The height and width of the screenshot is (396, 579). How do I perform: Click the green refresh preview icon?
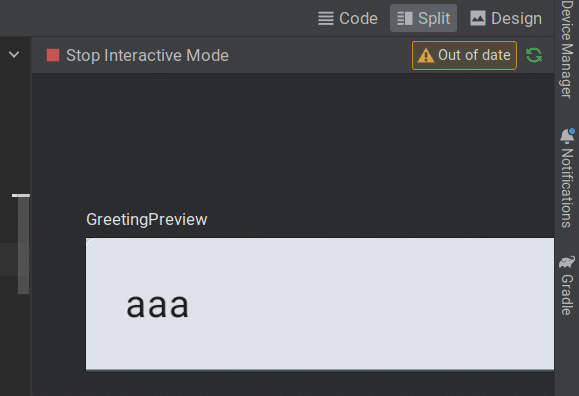(534, 55)
